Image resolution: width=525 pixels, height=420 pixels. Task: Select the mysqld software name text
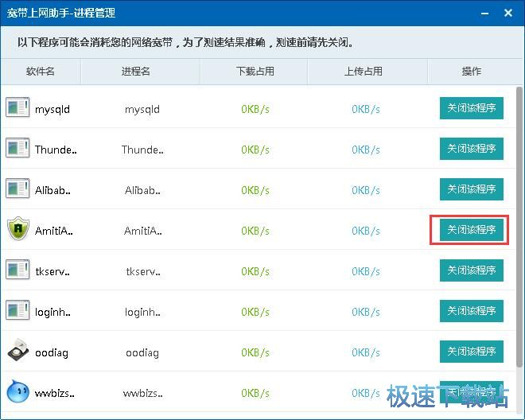(x=52, y=110)
